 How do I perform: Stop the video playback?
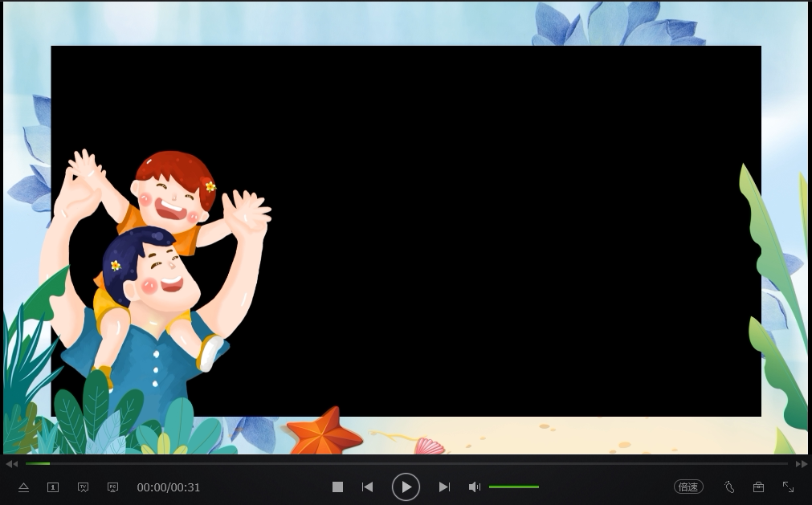(x=337, y=487)
